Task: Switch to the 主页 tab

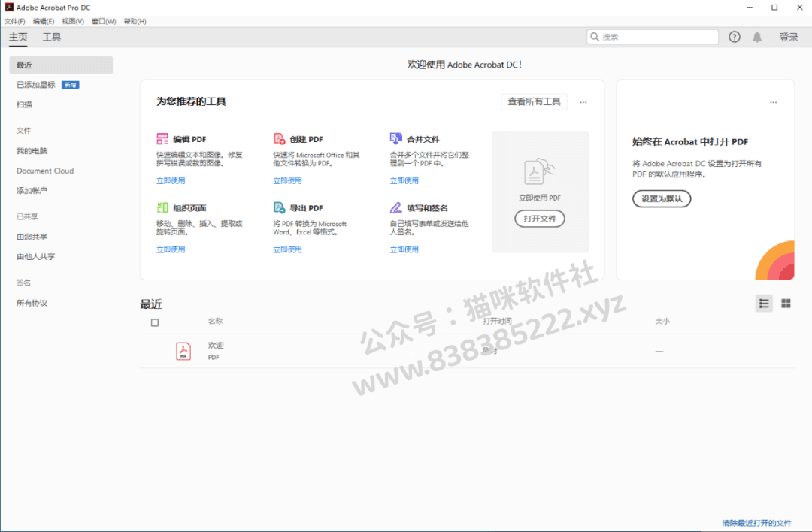Action: [18, 38]
